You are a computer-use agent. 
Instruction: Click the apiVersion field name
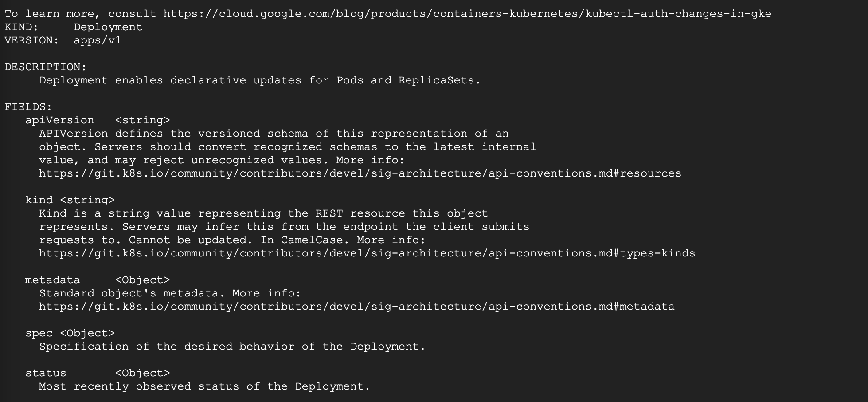60,120
